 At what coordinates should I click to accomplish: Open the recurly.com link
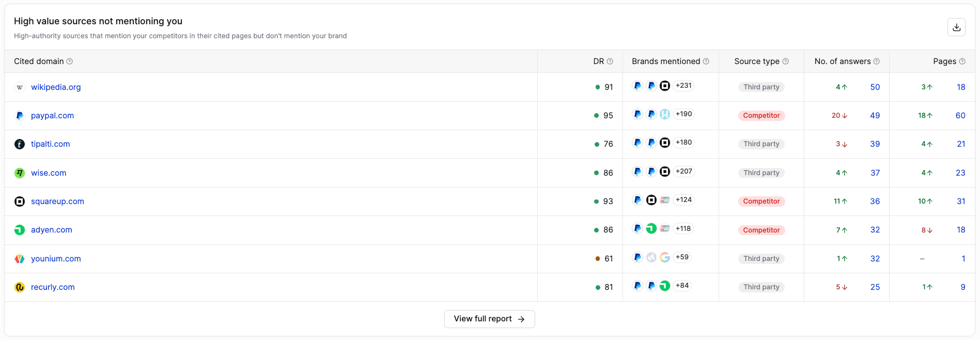[x=53, y=287]
